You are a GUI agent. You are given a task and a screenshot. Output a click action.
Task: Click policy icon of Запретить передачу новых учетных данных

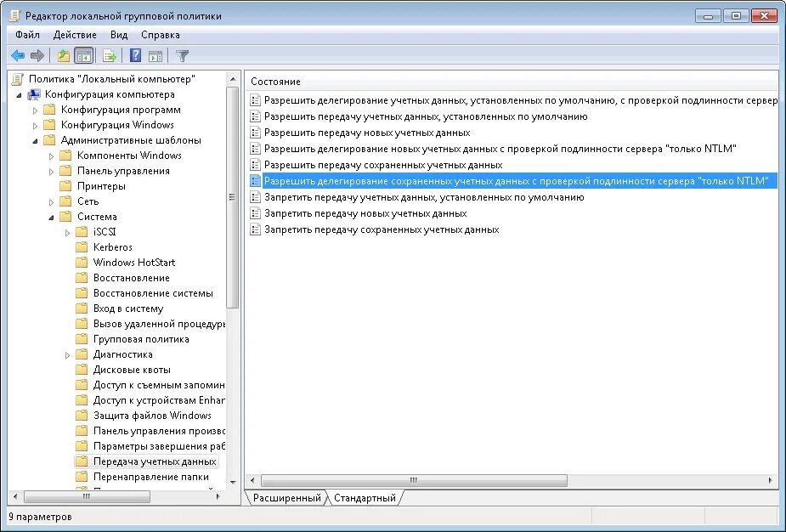255,213
